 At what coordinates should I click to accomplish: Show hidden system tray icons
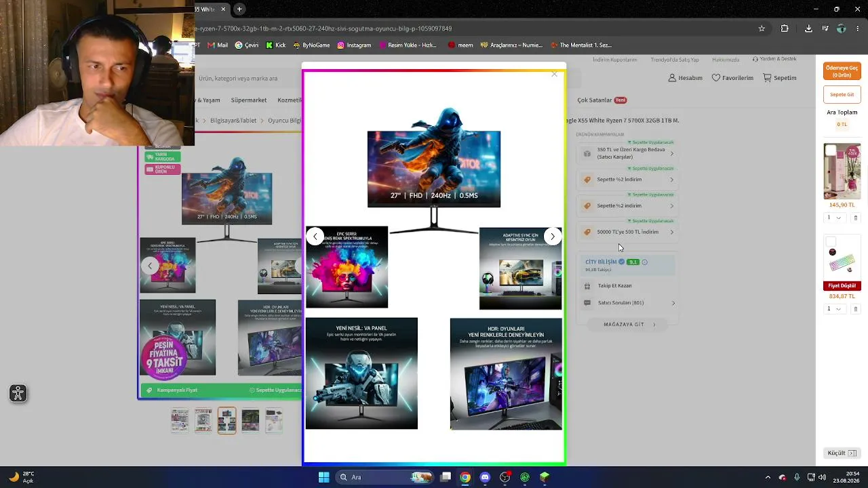(768, 477)
